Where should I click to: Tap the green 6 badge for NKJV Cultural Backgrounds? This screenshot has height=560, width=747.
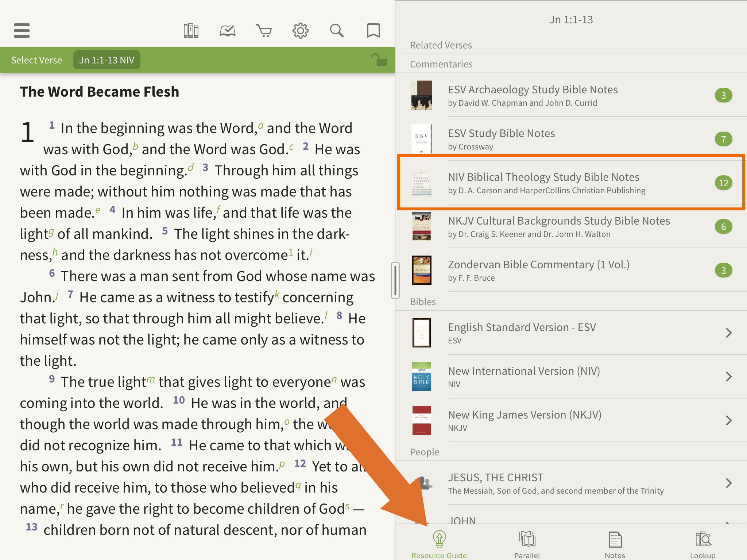point(723,227)
